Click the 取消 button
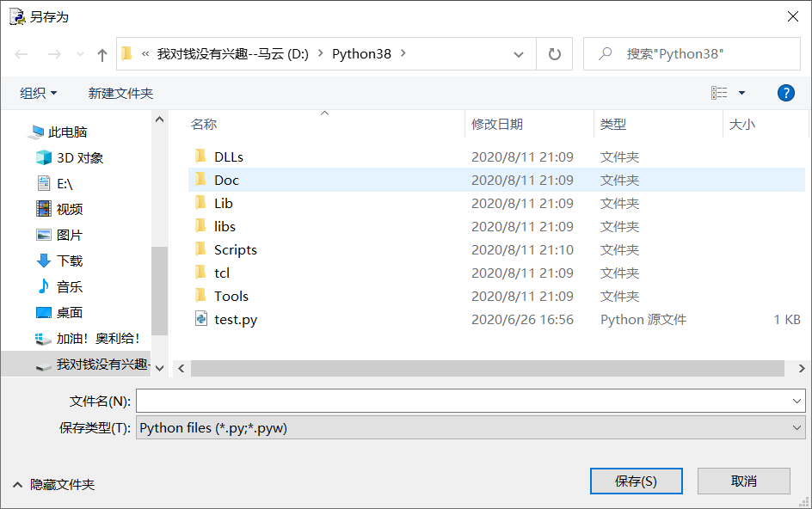Screen dimensions: 812x509 (744, 481)
